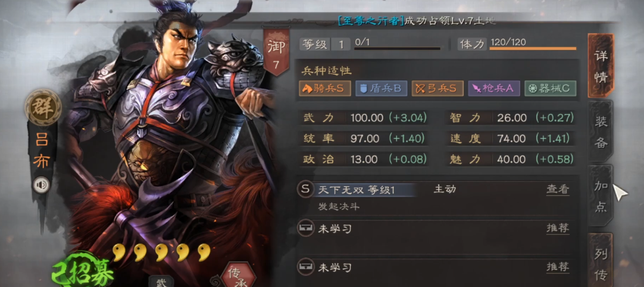This screenshot has width=644, height=287.
Task: Open the 加点 attribute points tab
Action: [601, 196]
